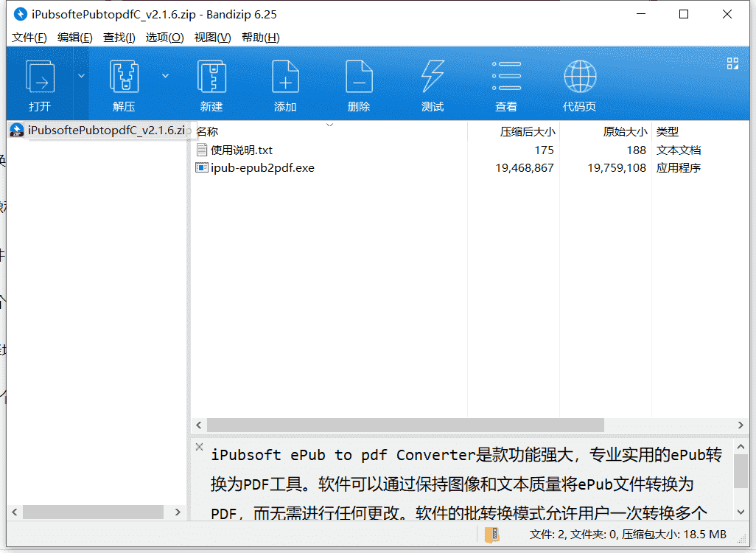Click the Add (添加) file icon
This screenshot has width=756, height=553.
pyautogui.click(x=285, y=77)
